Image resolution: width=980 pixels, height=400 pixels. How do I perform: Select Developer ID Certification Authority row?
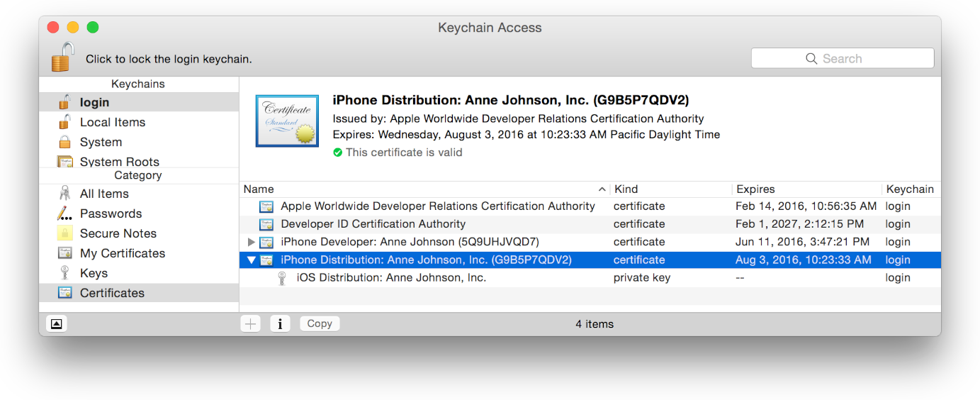pos(590,224)
